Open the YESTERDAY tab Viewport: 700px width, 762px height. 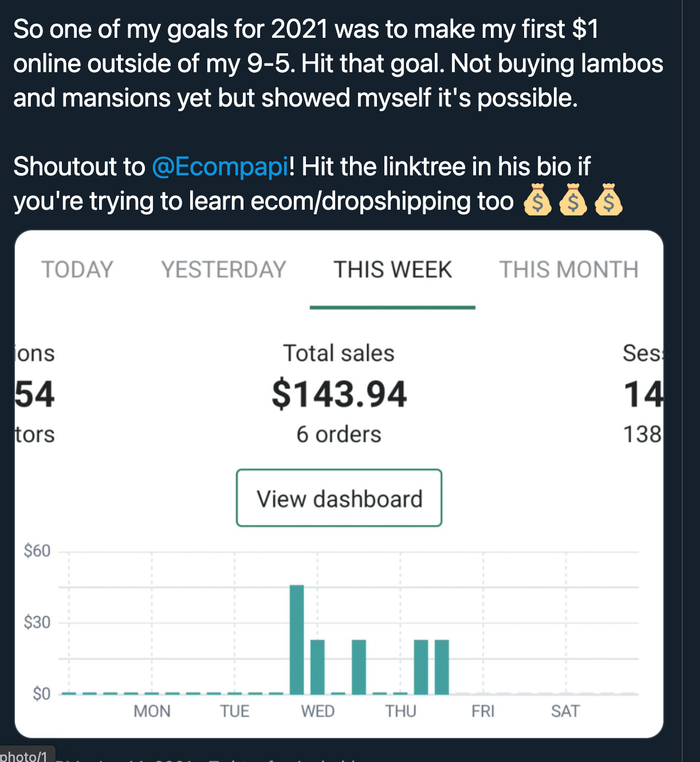click(223, 270)
